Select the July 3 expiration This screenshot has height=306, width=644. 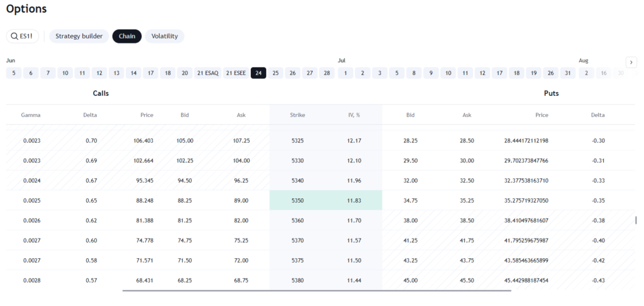click(x=380, y=73)
